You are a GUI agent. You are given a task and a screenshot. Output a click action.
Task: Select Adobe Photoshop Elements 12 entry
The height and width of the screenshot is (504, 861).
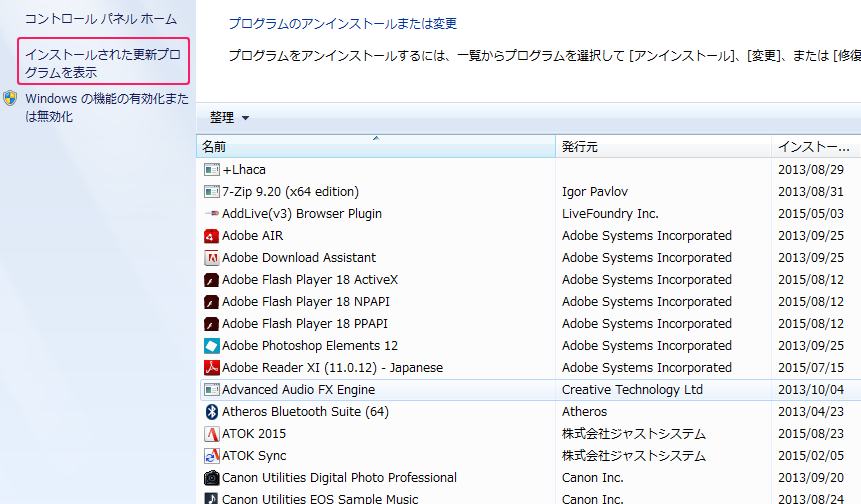point(310,346)
